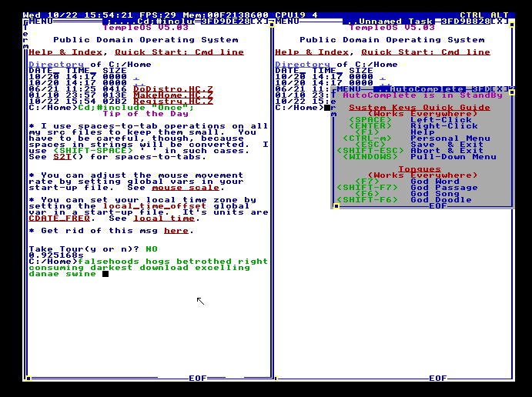Click after 'danae swine' on left command line
The image size is (532, 397).
pos(105,274)
